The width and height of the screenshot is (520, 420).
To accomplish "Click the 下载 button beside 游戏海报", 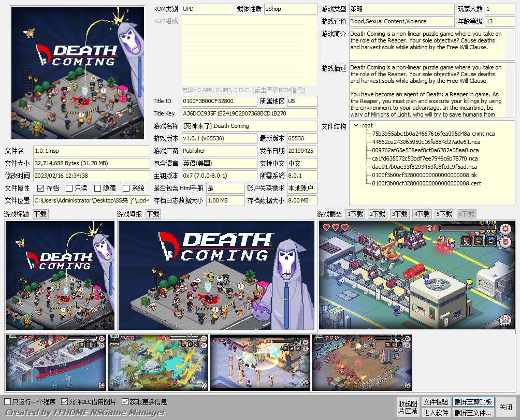I will click(x=153, y=214).
